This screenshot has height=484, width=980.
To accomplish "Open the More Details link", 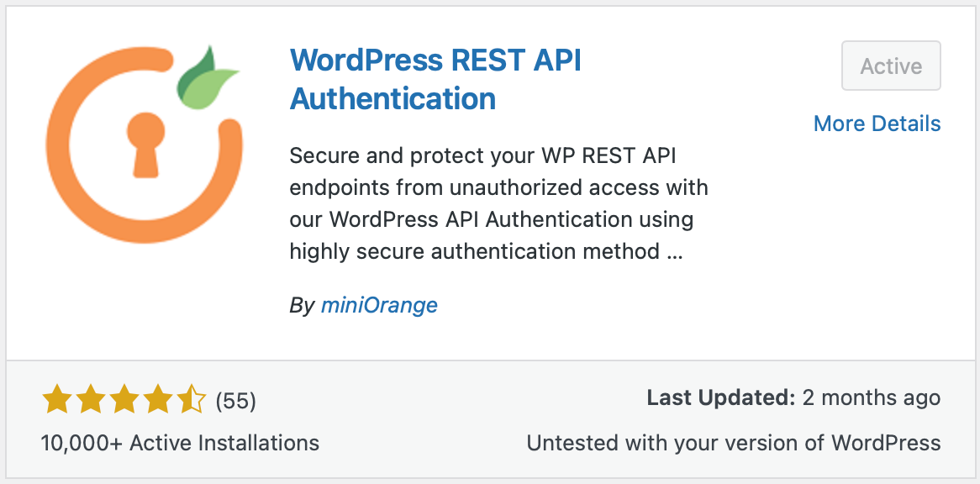I will [877, 124].
